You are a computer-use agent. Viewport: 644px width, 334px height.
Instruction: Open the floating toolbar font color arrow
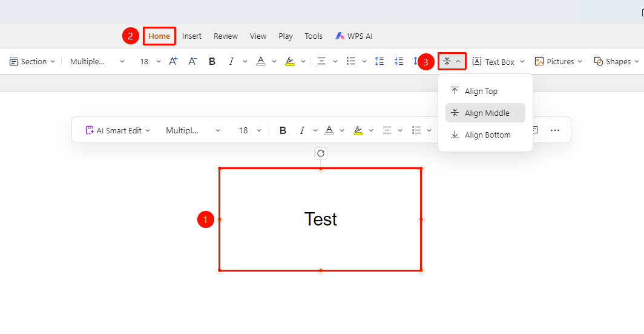tap(343, 130)
